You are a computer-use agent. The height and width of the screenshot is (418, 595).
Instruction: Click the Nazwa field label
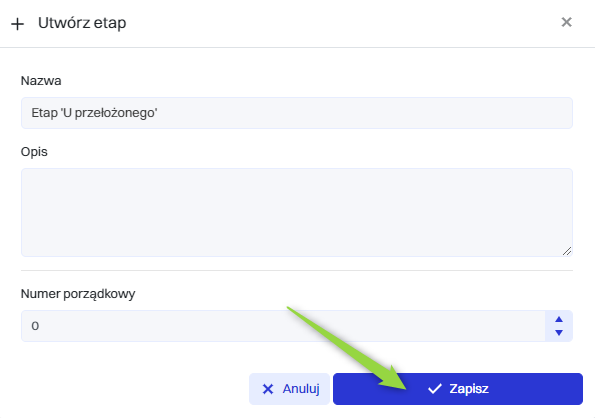41,81
